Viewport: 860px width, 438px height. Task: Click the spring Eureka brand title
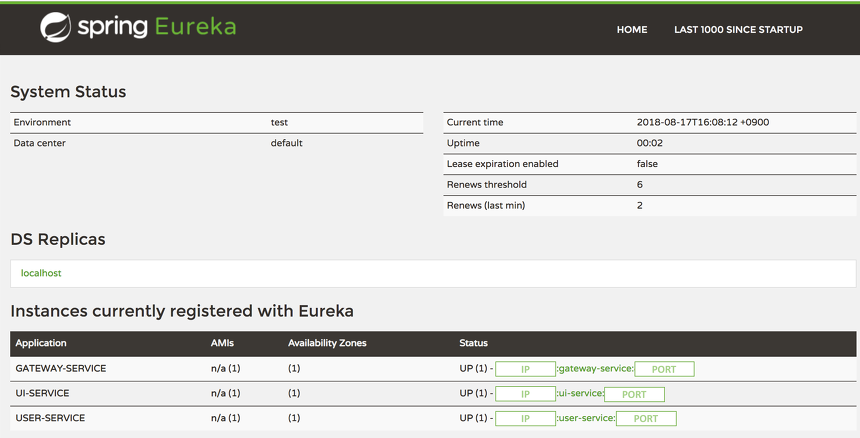(x=157, y=27)
